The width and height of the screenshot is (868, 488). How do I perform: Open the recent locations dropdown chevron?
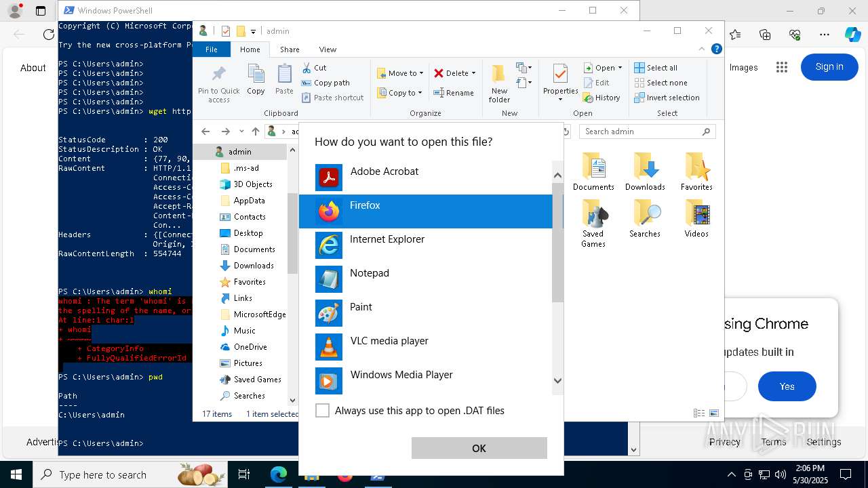click(241, 131)
